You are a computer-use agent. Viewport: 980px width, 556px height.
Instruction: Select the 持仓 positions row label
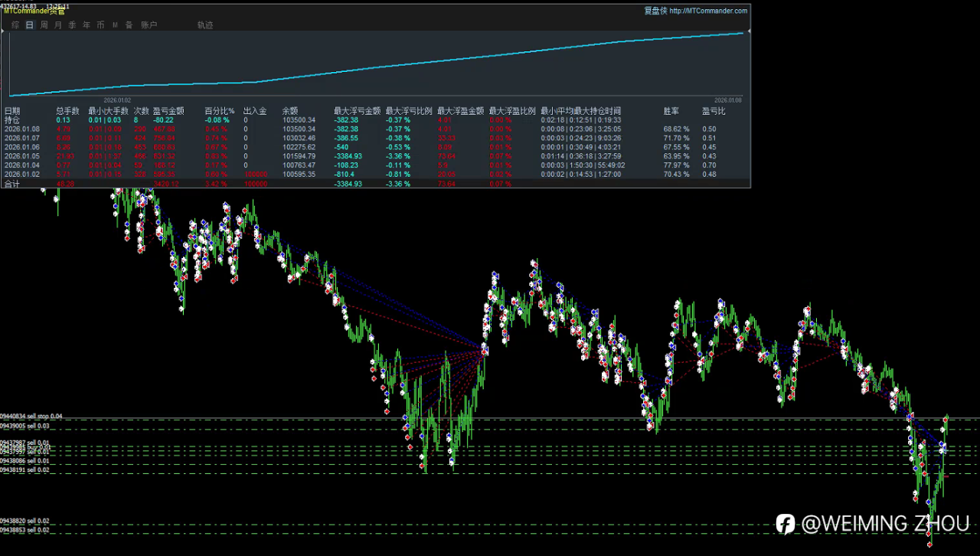tap(12, 120)
